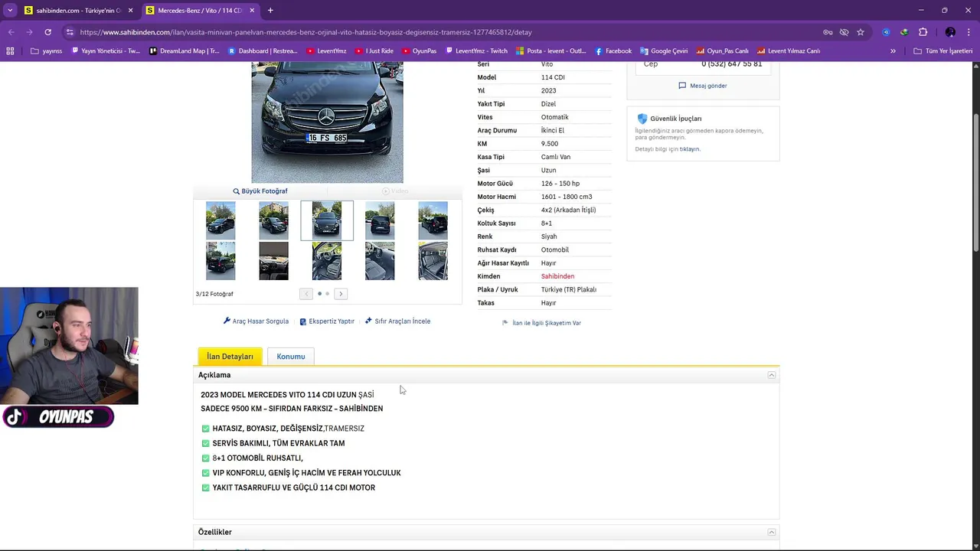Screen dimensions: 980x551
Task: Select the first thumbnail in top row
Action: point(220,220)
